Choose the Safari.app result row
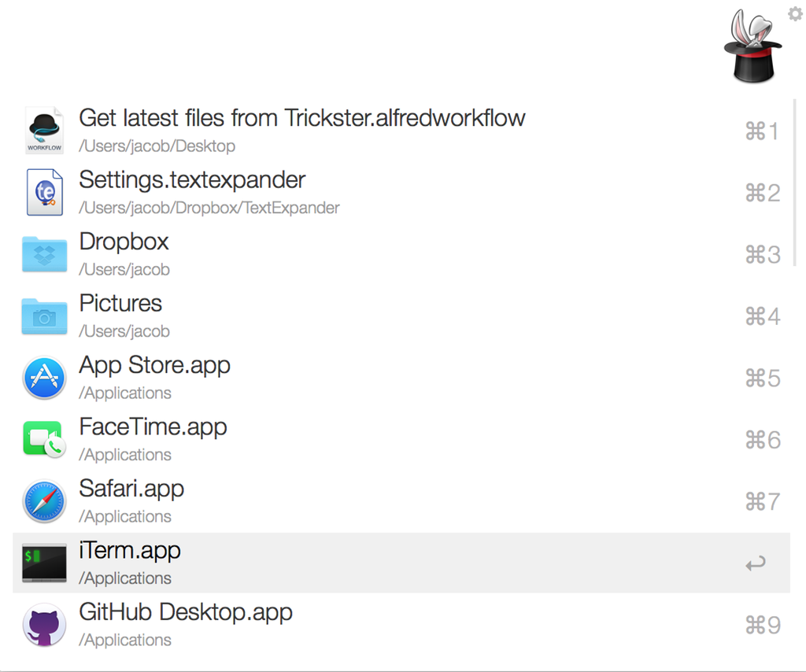The height and width of the screenshot is (672, 806). click(131, 489)
